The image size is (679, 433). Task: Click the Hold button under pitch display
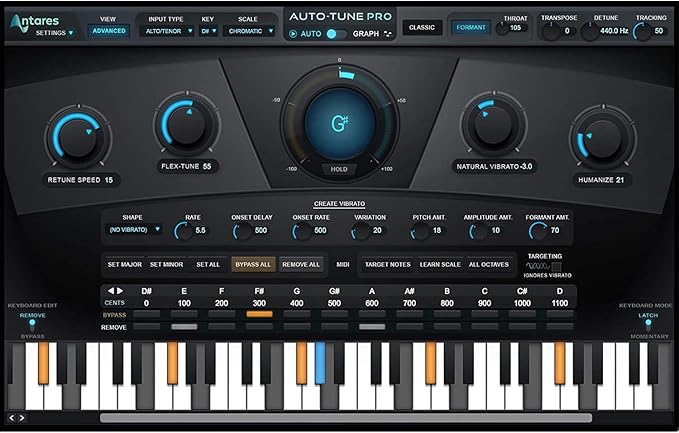[x=339, y=169]
